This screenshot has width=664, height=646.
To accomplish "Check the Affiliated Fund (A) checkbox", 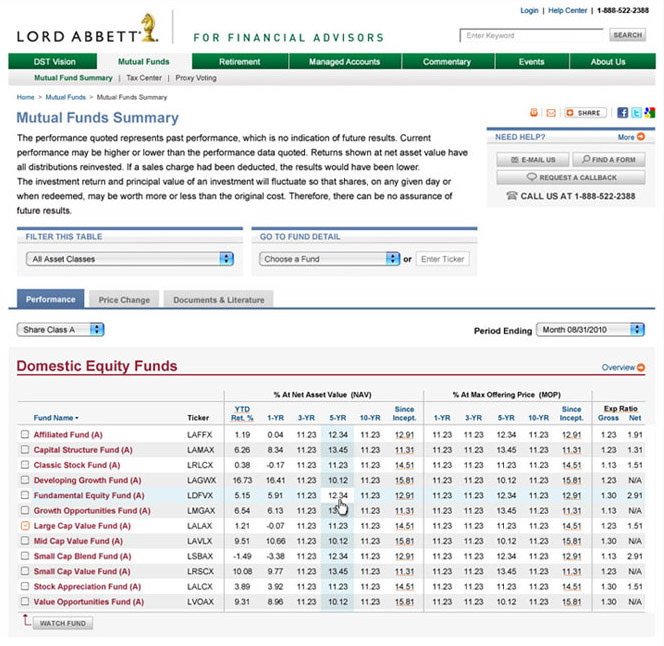I will click(x=25, y=434).
